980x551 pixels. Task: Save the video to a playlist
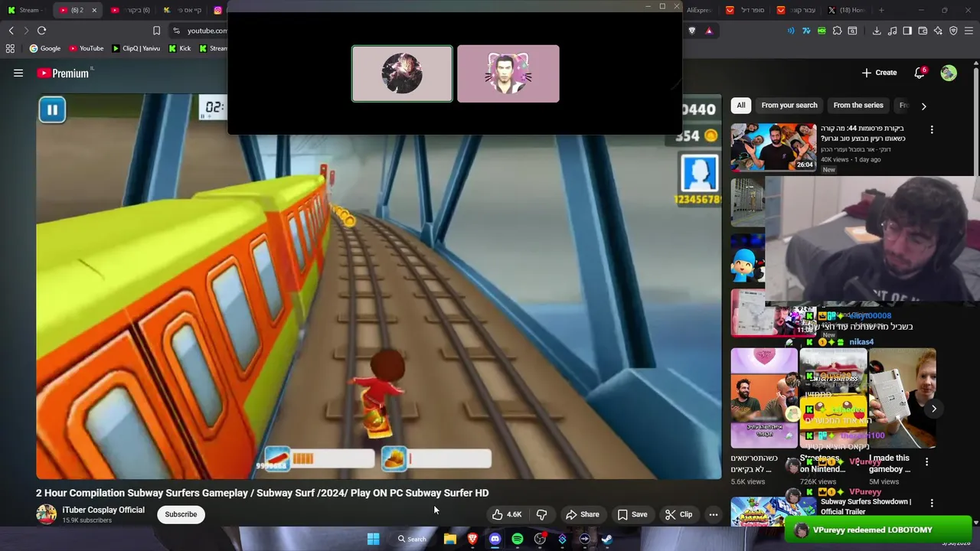tap(632, 514)
